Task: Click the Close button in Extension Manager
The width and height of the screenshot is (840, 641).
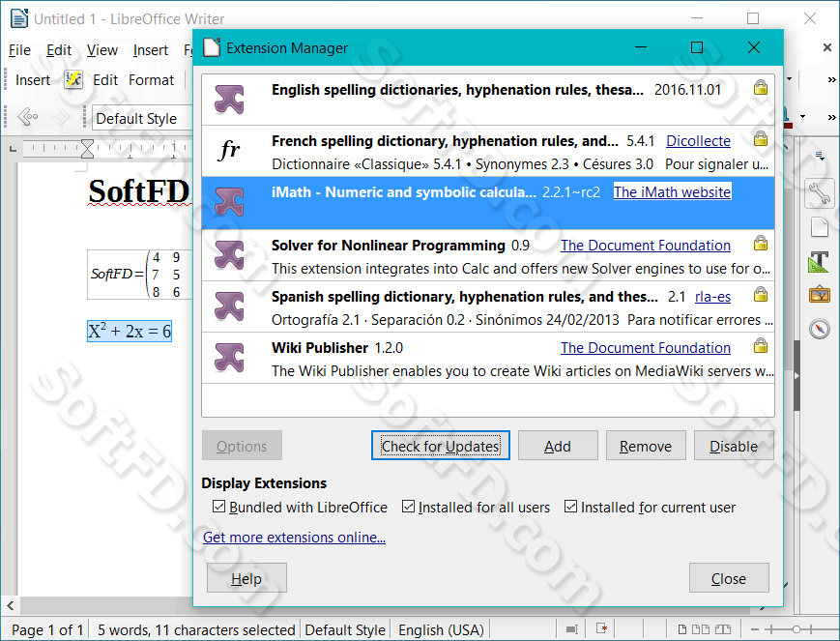Action: pos(729,578)
